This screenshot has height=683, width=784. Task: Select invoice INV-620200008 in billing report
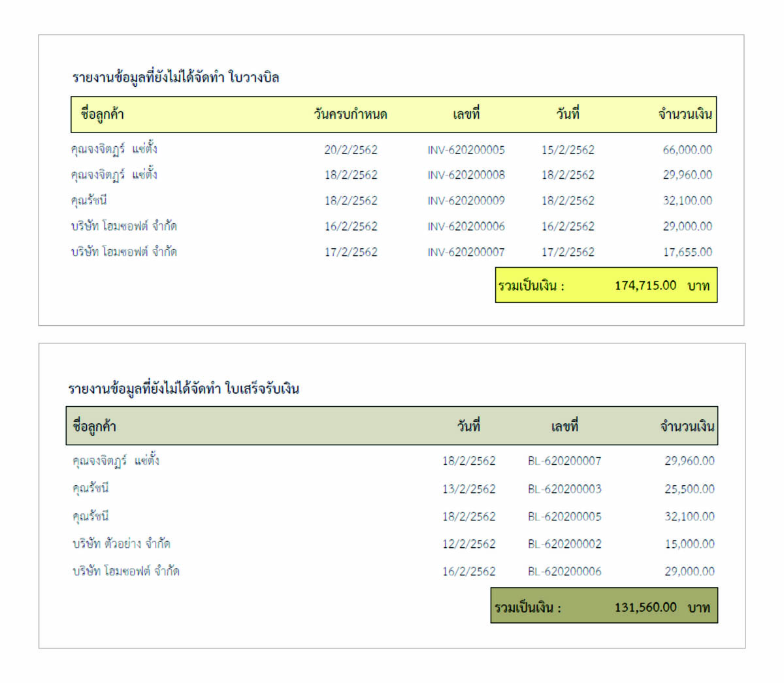coord(466,175)
